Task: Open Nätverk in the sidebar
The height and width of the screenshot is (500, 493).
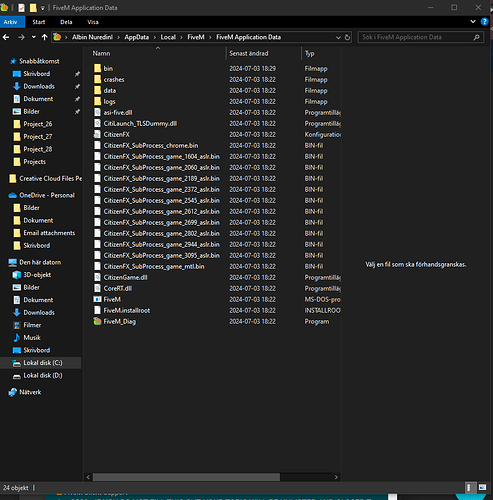Action: [30, 392]
